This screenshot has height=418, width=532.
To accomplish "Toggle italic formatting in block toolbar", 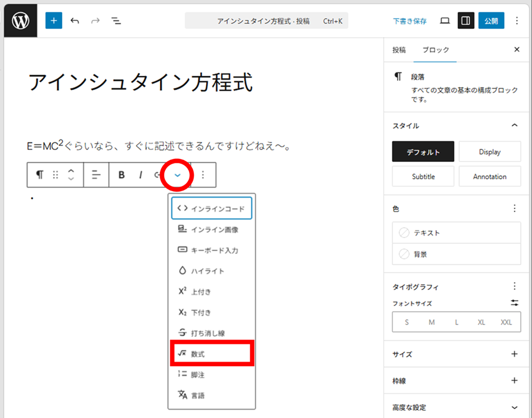I will pos(140,175).
